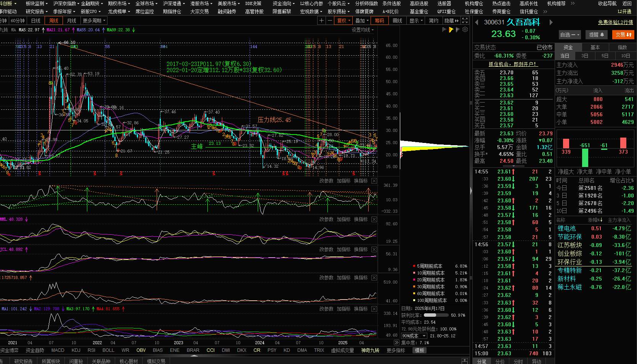The height and width of the screenshot is (364, 637).
Task: Click the collapse arrow beside chip panel
Action: (x=471, y=190)
